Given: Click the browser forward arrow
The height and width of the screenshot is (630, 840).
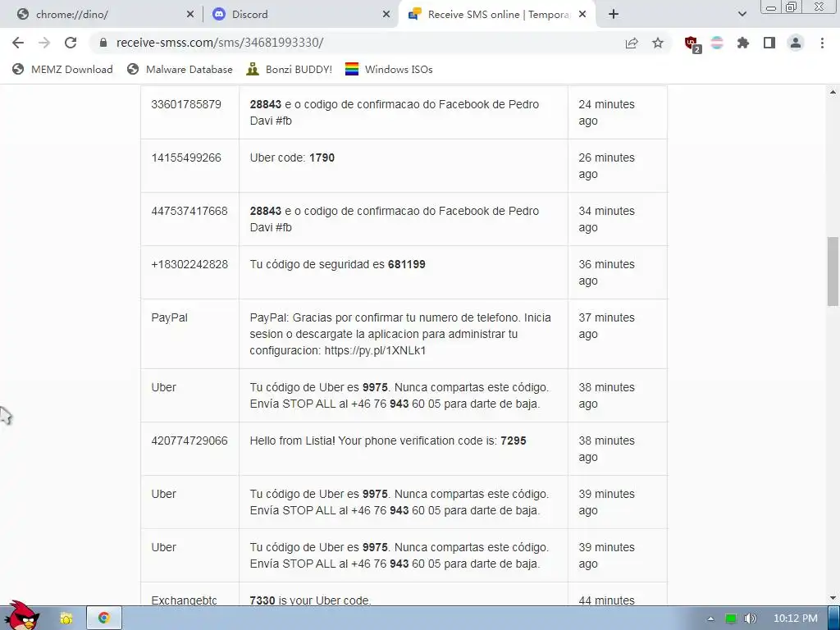Looking at the screenshot, I should coord(44,43).
